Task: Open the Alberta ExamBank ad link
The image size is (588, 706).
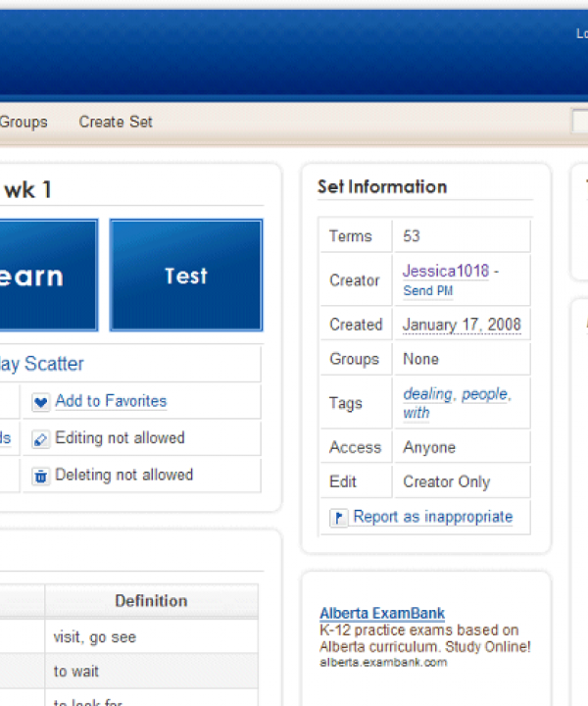Action: tap(382, 613)
